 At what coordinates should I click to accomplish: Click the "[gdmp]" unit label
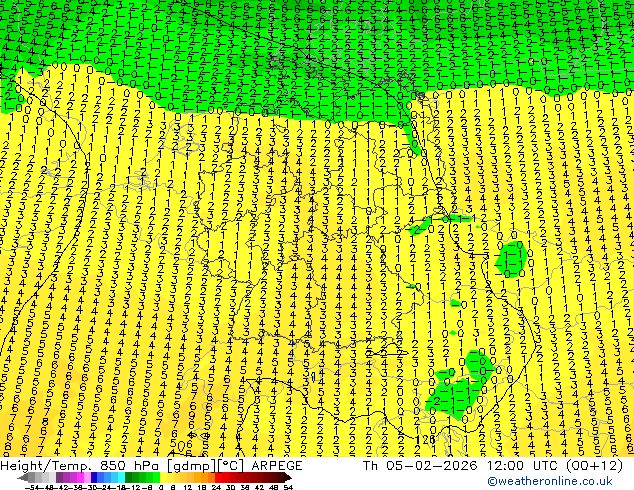pyautogui.click(x=191, y=466)
